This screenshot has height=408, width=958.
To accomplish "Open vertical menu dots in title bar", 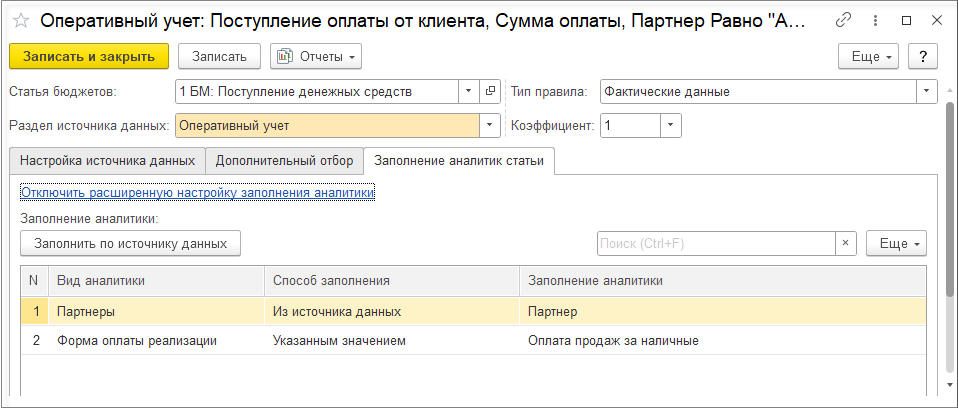I will (875, 21).
